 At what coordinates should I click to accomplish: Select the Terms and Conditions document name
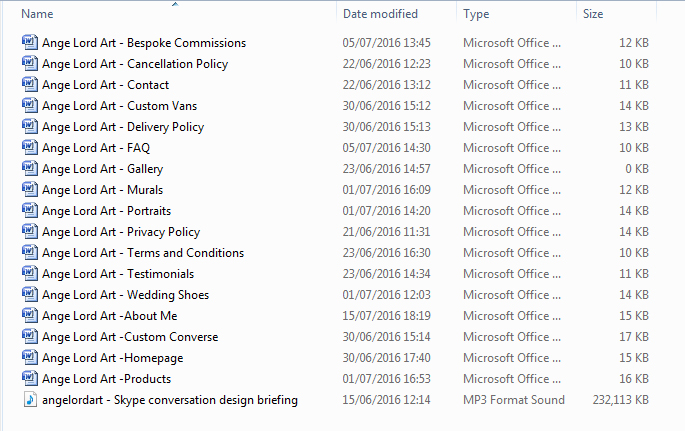pos(143,253)
